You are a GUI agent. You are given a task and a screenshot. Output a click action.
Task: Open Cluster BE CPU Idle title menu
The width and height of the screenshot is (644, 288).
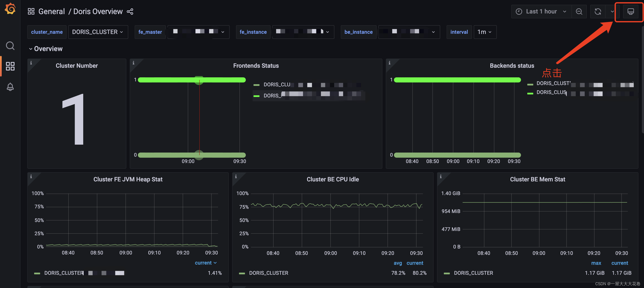click(332, 179)
